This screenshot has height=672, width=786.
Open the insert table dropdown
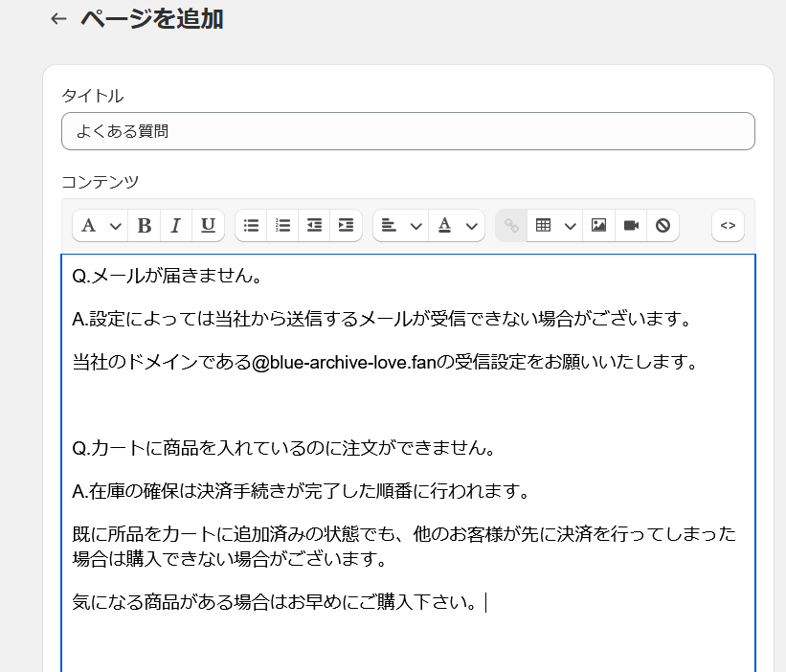coord(554,226)
